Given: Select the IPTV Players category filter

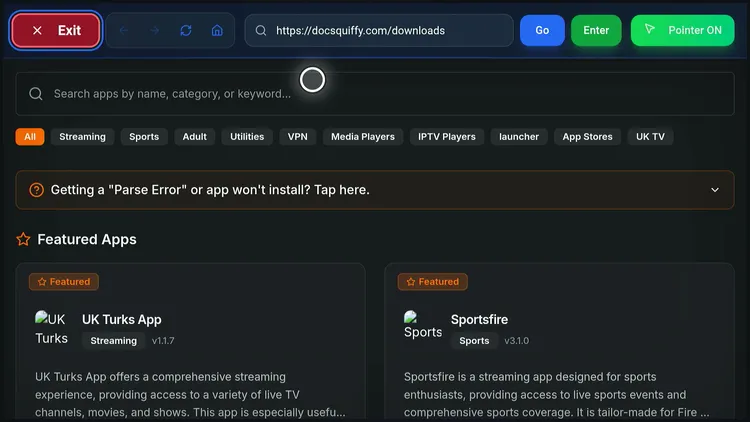Looking at the screenshot, I should 447,137.
